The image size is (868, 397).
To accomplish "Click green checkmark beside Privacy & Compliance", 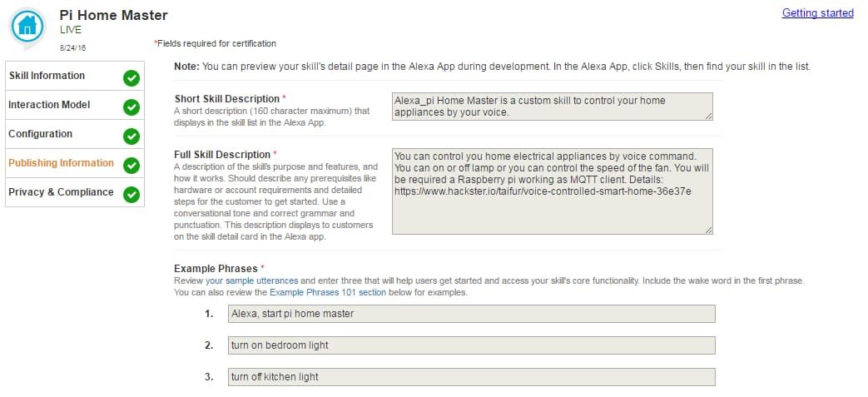I will [131, 195].
